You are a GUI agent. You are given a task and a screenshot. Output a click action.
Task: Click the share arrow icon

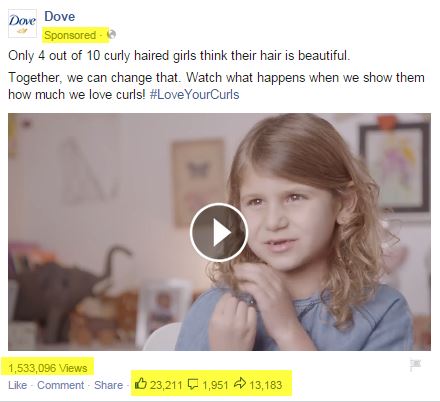240,384
